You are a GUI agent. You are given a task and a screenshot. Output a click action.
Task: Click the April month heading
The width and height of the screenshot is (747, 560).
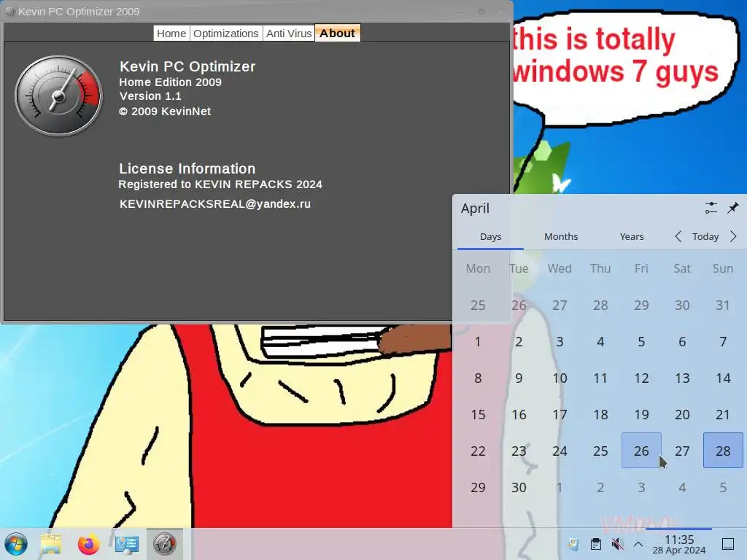[x=475, y=209]
